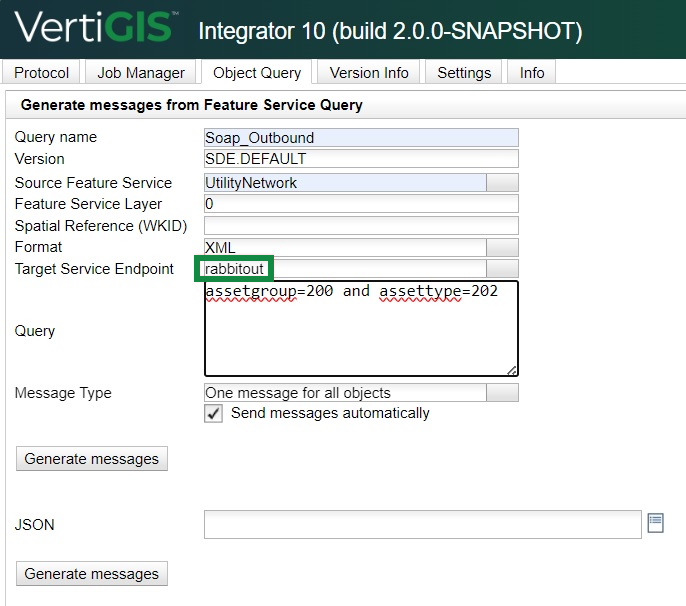Viewport: 686px width, 606px height.
Task: Open the JSON editor icon beside the JSON field
Action: point(655,523)
